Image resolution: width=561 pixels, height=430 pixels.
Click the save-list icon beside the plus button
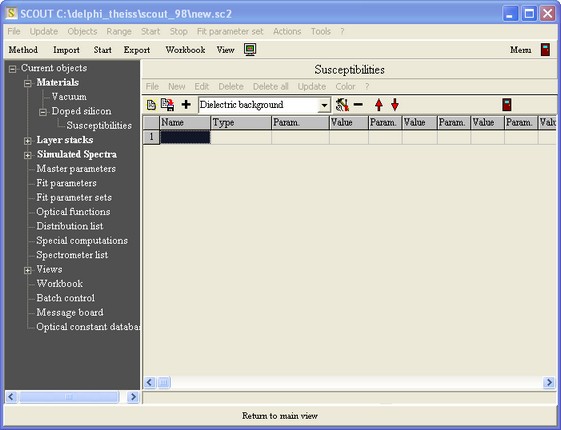pos(167,104)
